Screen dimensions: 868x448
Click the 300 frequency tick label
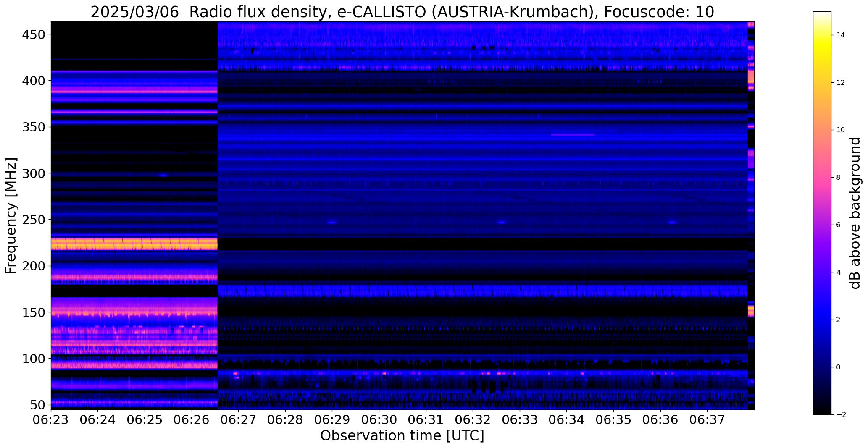34,173
